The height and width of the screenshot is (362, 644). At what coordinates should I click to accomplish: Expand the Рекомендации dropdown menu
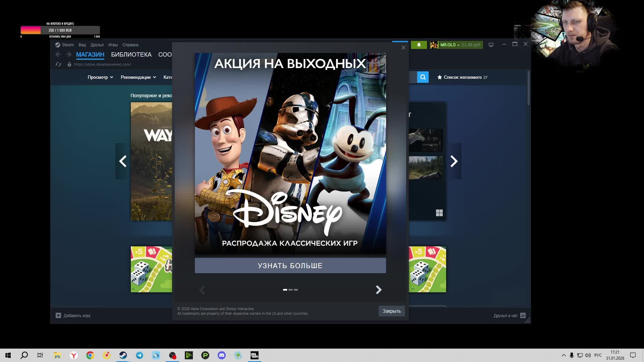[x=138, y=77]
